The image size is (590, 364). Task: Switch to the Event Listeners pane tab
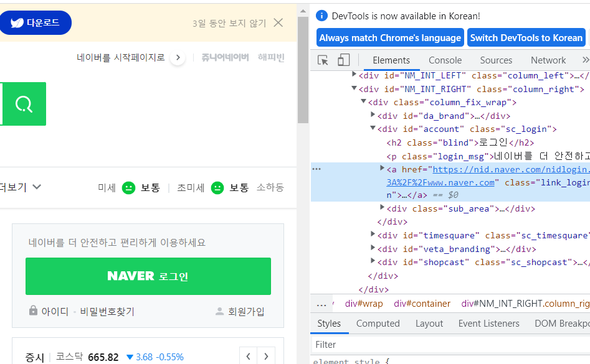[x=489, y=324]
